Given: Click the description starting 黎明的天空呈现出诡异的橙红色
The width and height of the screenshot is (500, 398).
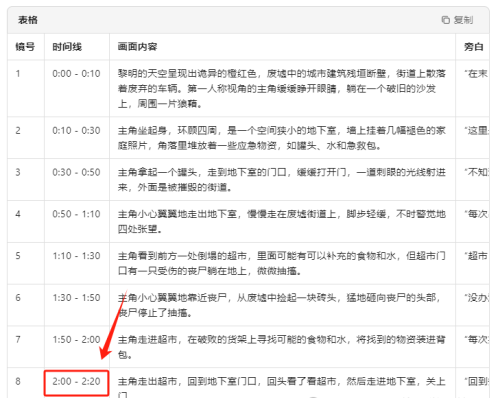Looking at the screenshot, I should [x=282, y=89].
